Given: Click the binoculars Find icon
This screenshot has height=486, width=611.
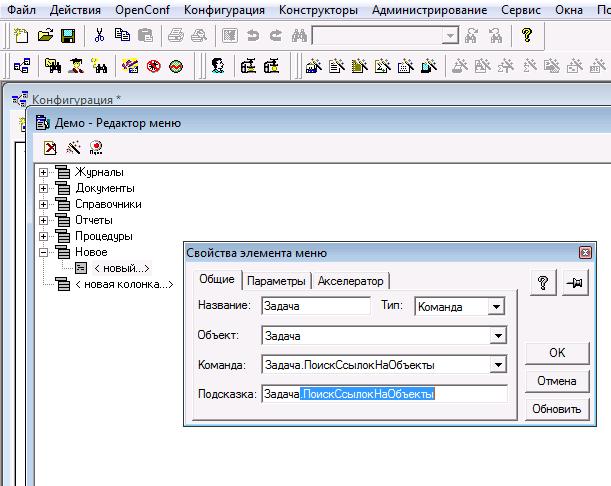Looking at the screenshot, I should 299,35.
